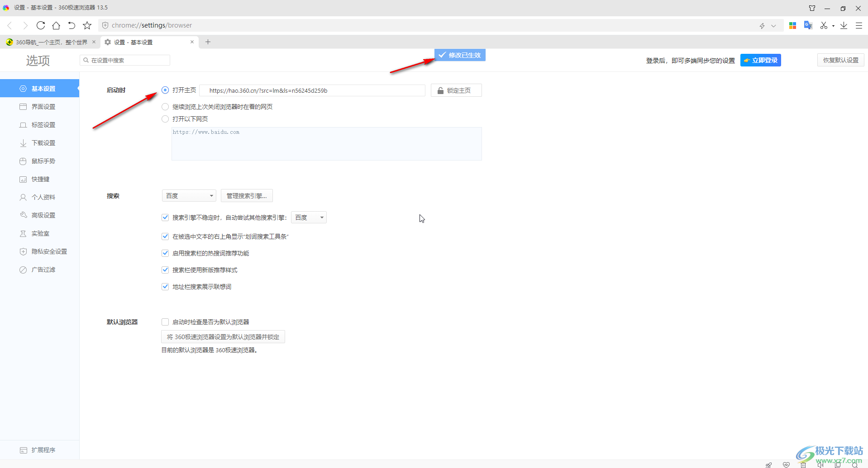The height and width of the screenshot is (468, 868).
Task: Click the speaker mute icon in status bar
Action: click(x=820, y=465)
